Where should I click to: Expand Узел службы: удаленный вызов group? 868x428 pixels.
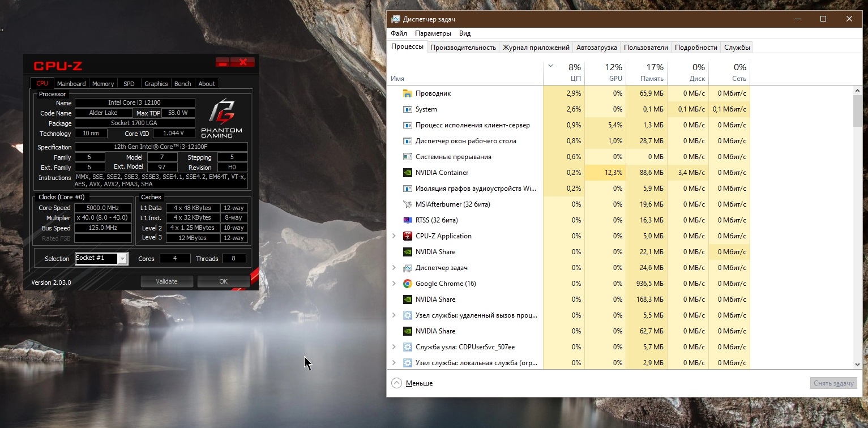394,315
